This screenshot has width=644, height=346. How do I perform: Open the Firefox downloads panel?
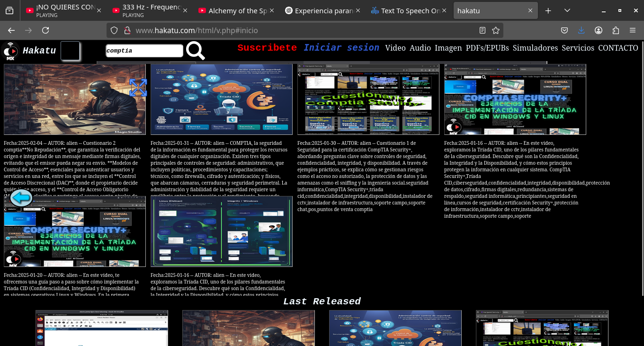tap(581, 30)
